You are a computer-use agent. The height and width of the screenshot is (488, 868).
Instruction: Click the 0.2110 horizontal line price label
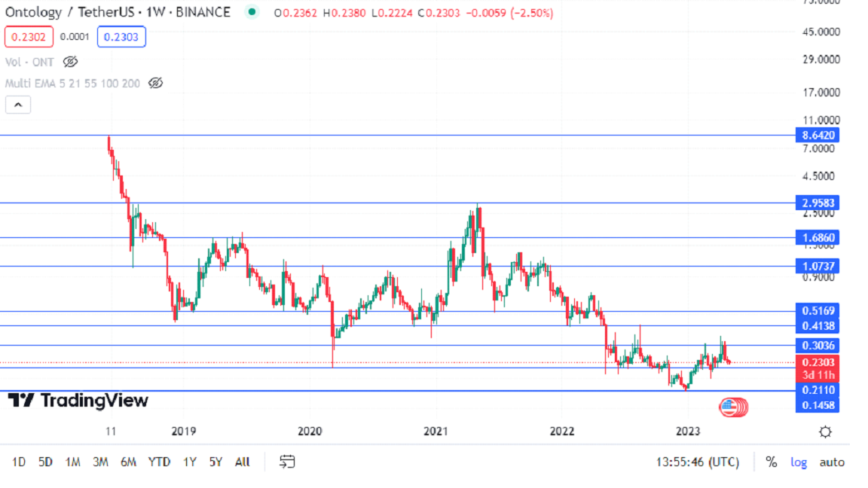(x=818, y=390)
